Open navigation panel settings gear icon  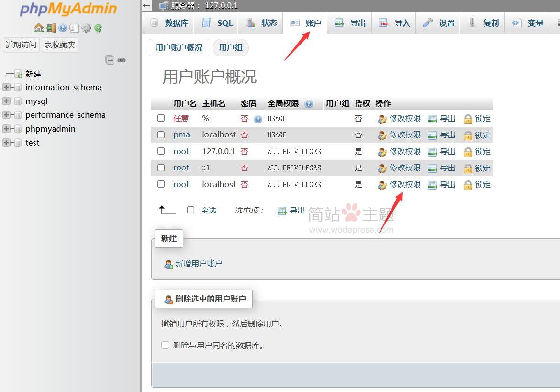click(x=86, y=28)
